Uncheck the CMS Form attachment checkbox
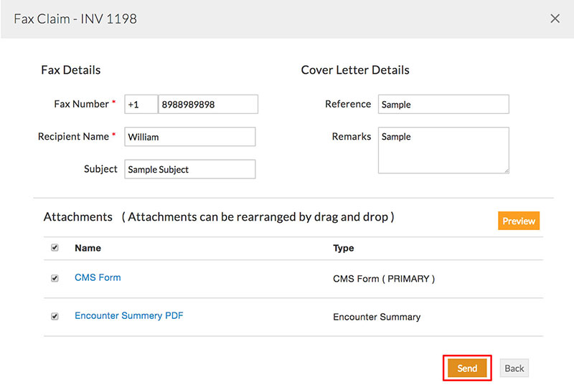The image size is (574, 392). [x=55, y=278]
